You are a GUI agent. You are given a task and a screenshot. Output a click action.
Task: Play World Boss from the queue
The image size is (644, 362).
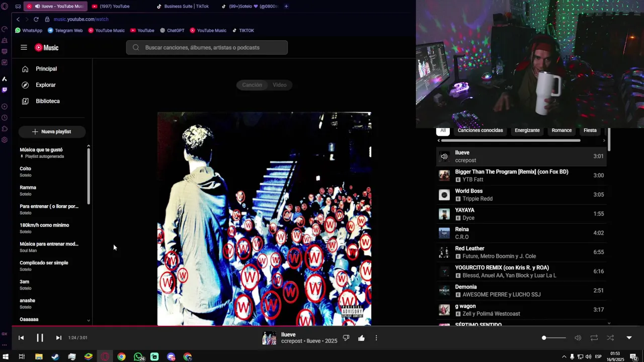pyautogui.click(x=521, y=195)
